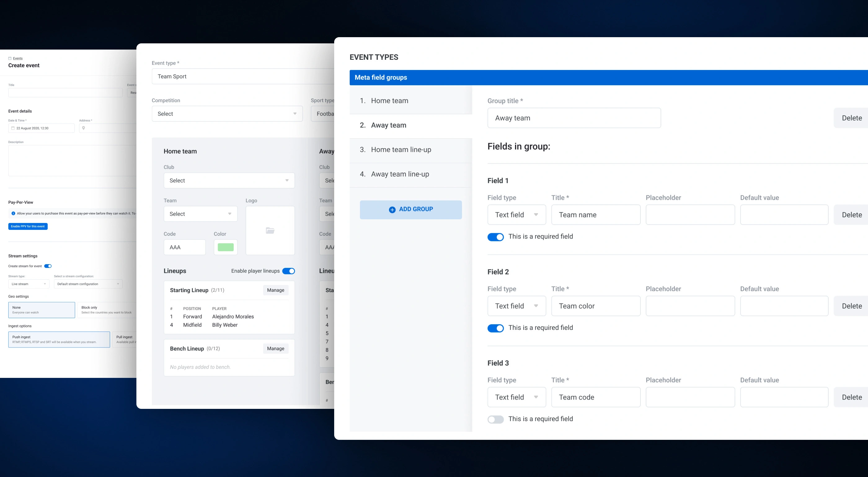Click the calendar icon in Date & Time field
This screenshot has height=477, width=868.
(x=13, y=128)
